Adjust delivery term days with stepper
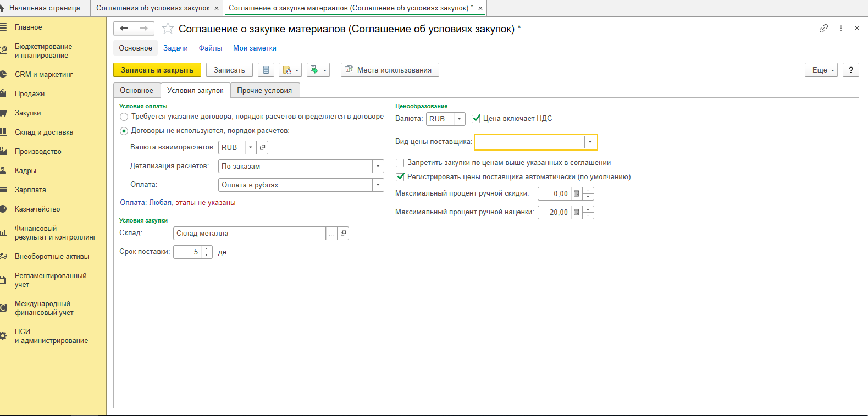The width and height of the screenshot is (868, 416). tap(207, 252)
